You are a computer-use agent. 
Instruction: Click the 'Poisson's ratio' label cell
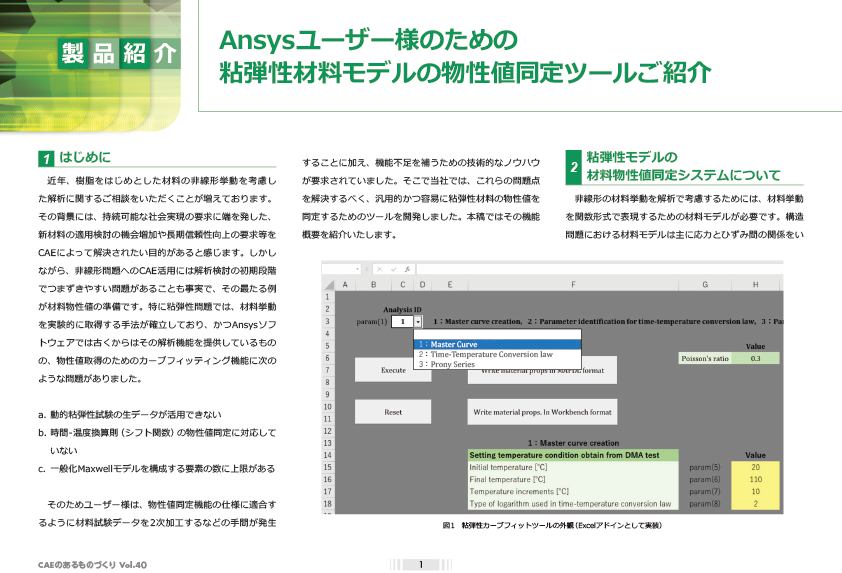705,358
